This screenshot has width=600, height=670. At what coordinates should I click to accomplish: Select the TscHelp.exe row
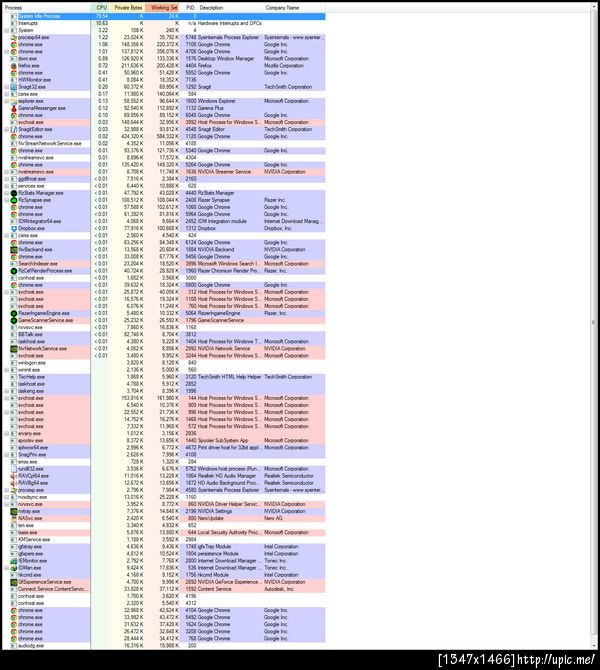click(164, 377)
